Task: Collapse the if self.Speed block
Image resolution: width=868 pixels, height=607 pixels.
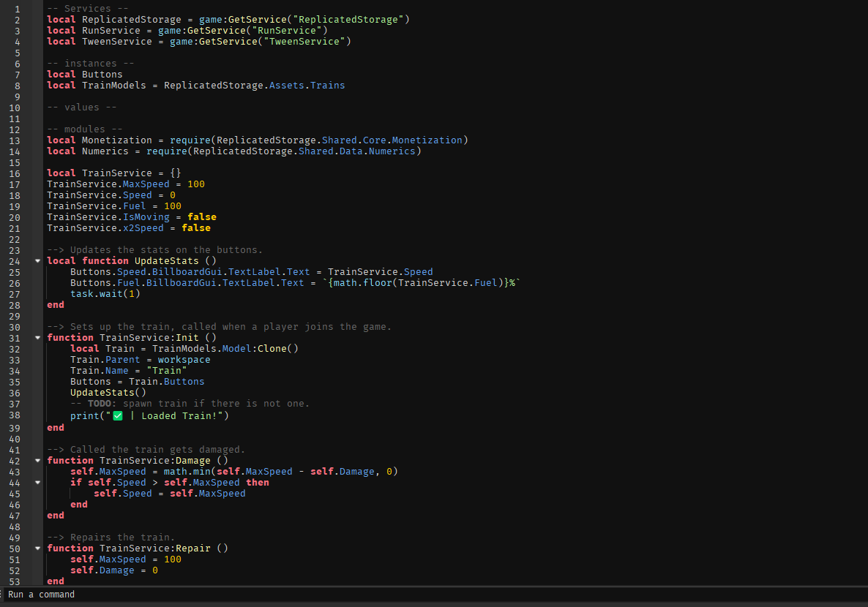Action: [x=37, y=483]
